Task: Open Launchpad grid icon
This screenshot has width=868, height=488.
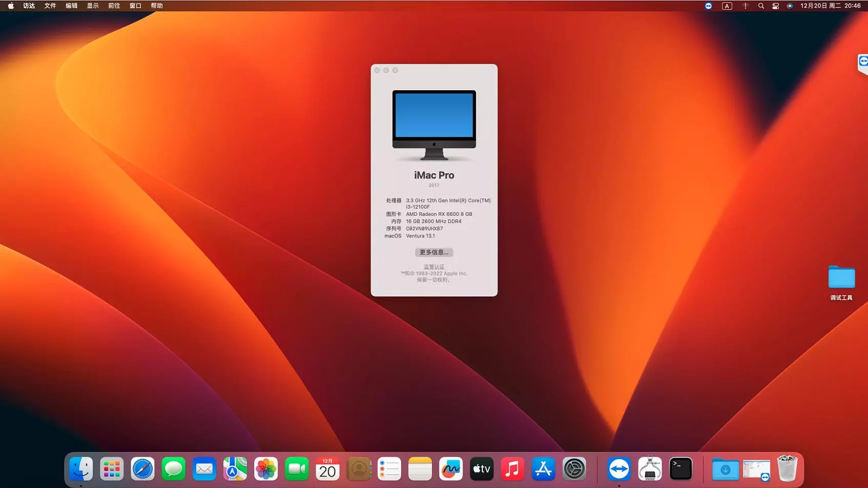Action: 112,469
